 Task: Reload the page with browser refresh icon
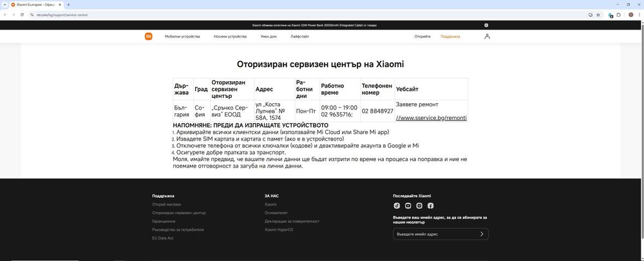tap(22, 15)
